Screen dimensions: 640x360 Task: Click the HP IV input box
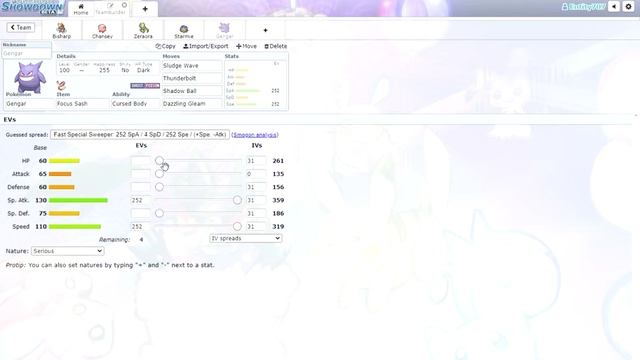(256, 161)
